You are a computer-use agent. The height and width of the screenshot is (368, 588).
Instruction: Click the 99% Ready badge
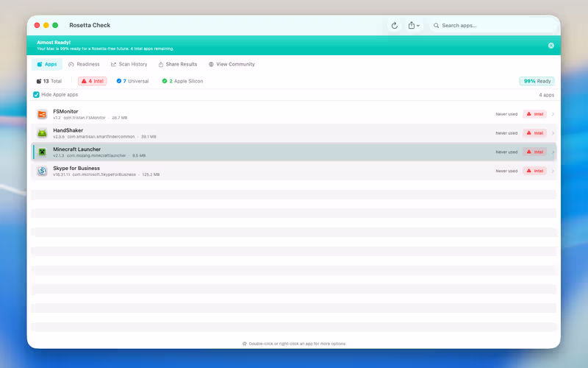(537, 81)
